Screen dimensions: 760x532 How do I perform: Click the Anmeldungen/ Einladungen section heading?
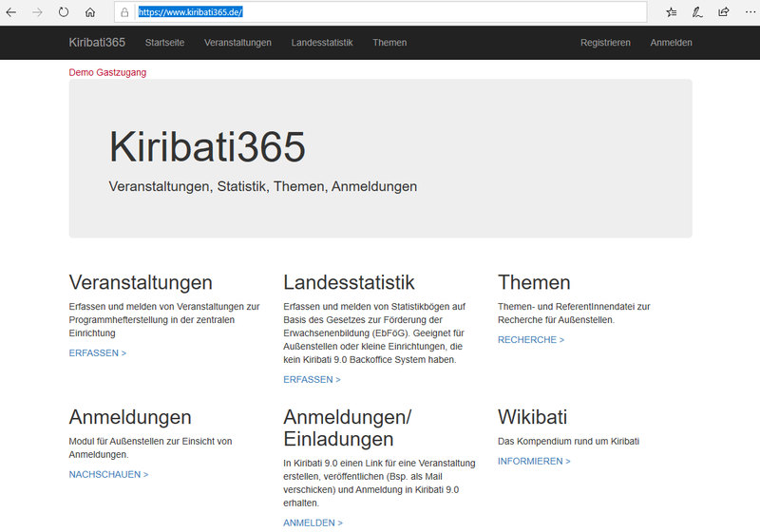click(348, 428)
